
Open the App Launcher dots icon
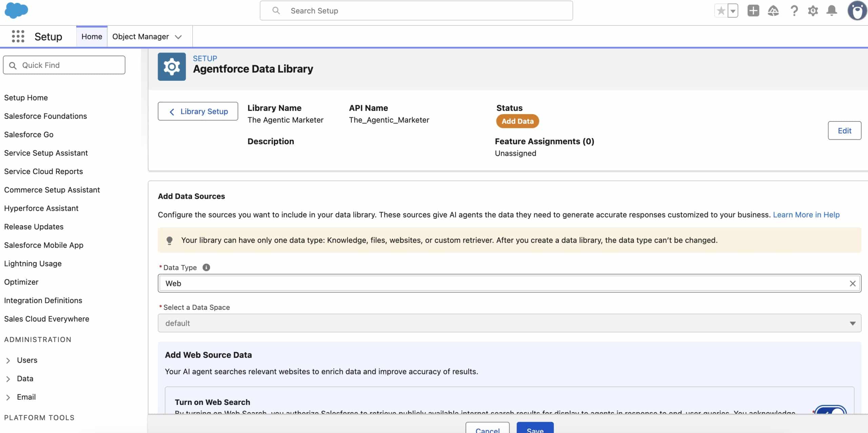click(x=18, y=36)
